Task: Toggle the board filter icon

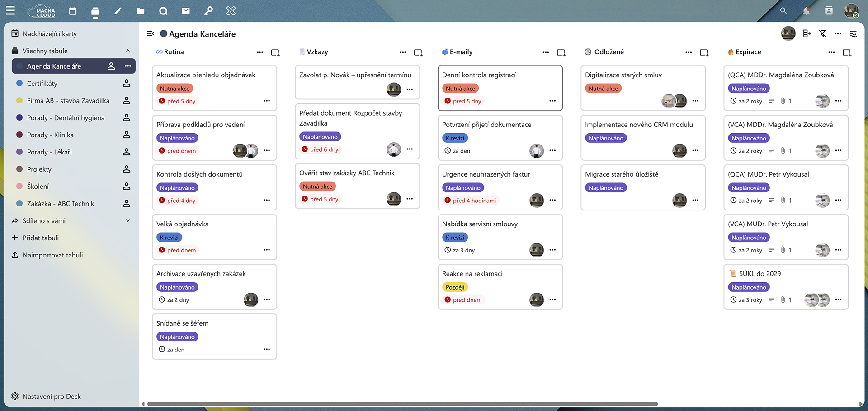Action: (x=822, y=34)
